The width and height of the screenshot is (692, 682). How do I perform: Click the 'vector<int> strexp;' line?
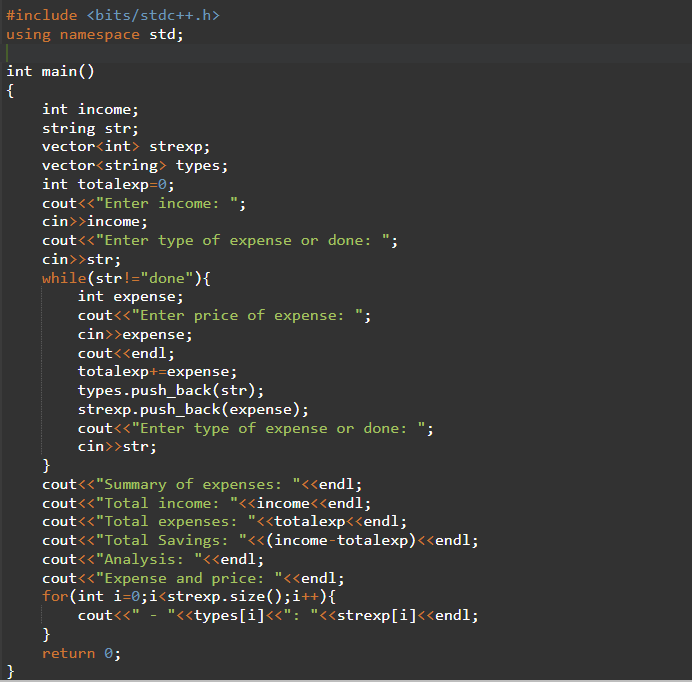click(x=126, y=147)
